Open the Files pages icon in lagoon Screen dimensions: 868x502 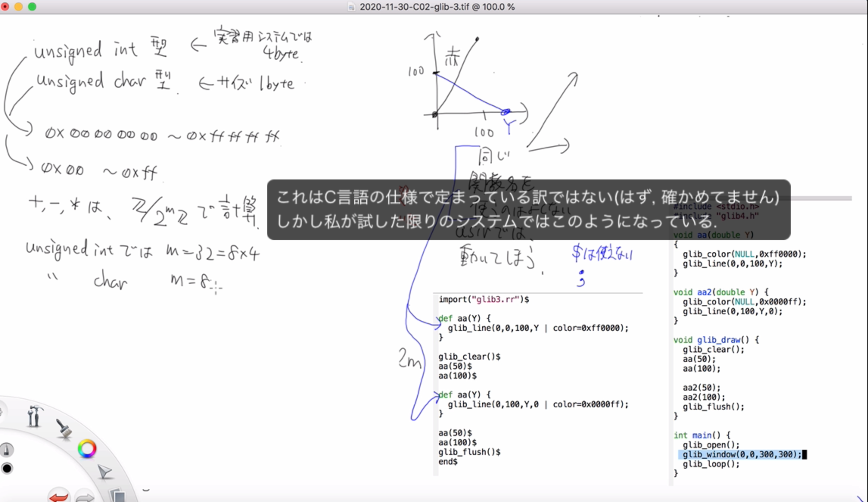pos(117,495)
